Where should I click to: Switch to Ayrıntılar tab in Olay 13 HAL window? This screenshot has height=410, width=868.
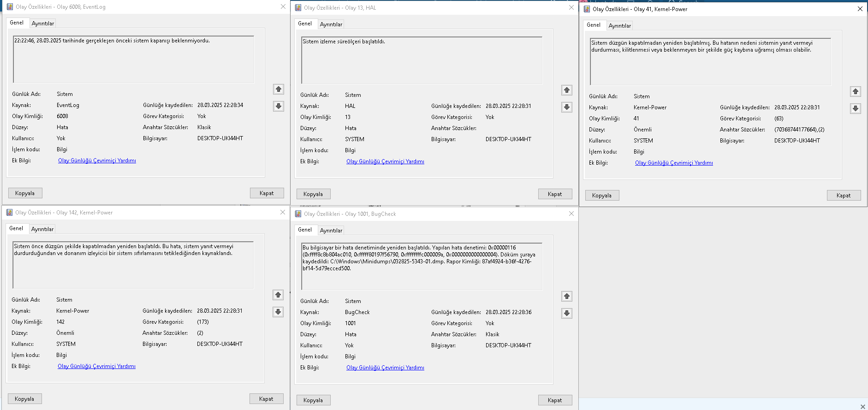331,24
